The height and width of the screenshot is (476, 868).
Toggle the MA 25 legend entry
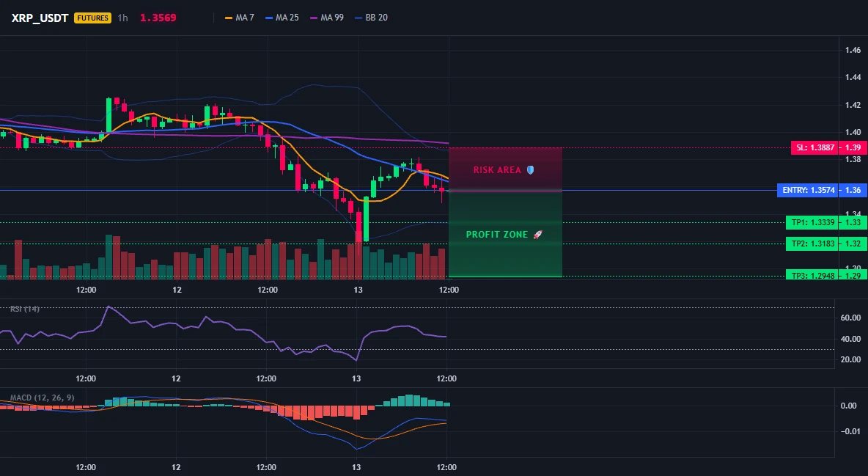click(x=282, y=18)
